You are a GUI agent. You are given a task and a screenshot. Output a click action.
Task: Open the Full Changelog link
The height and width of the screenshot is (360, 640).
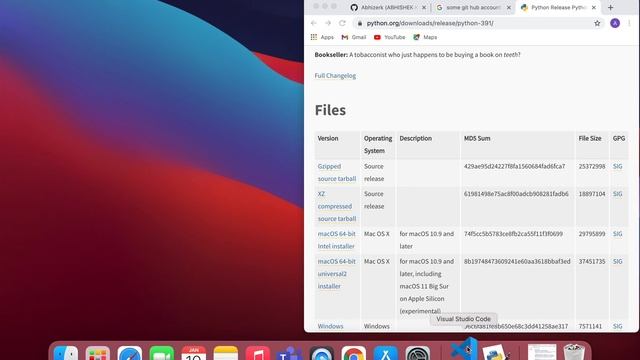tap(335, 76)
